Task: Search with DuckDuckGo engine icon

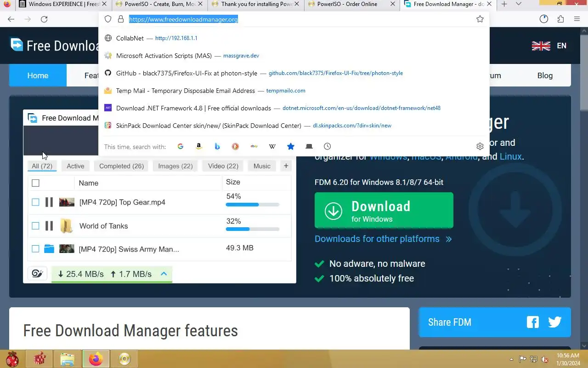Action: tap(235, 146)
